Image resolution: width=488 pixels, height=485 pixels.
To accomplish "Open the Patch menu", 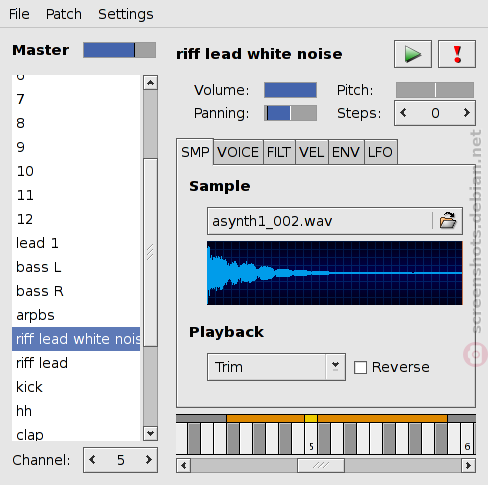I will coord(64,14).
